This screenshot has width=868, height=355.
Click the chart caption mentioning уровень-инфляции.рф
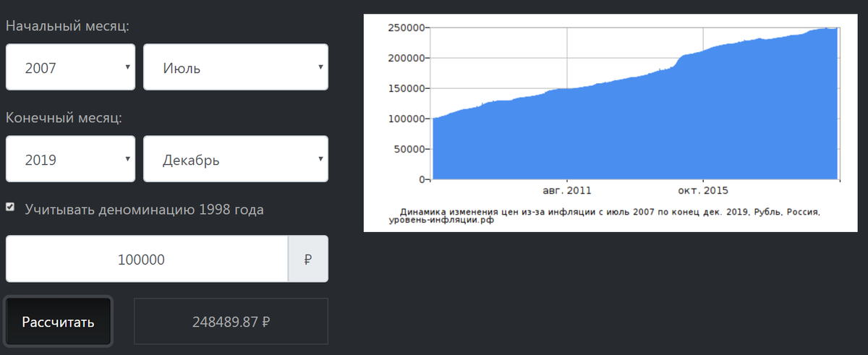coord(605,216)
